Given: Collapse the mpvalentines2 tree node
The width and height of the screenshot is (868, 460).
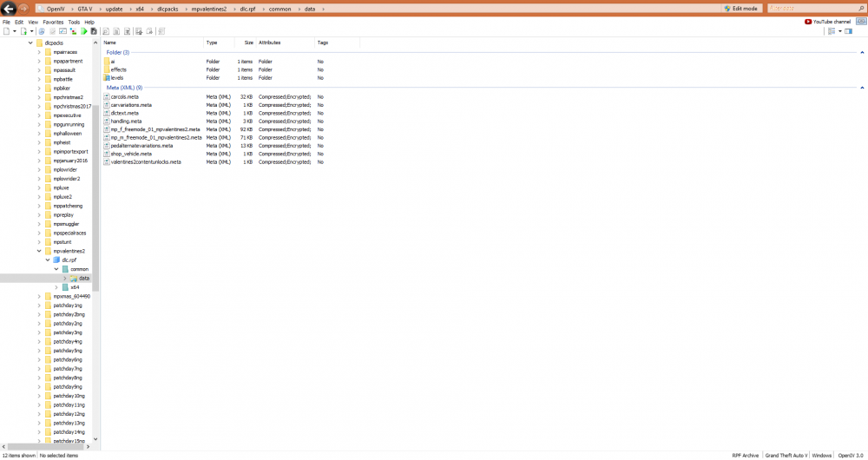Looking at the screenshot, I should click(x=39, y=251).
